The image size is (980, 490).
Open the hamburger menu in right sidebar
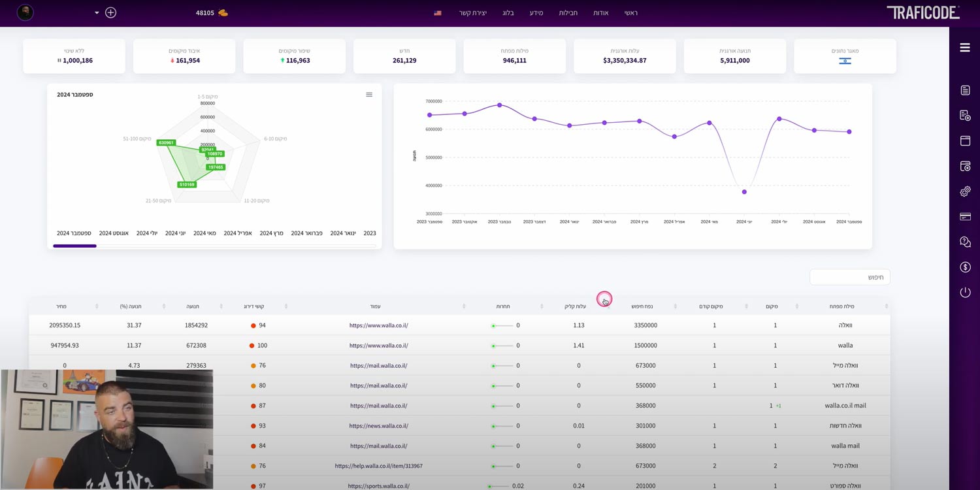click(x=965, y=47)
